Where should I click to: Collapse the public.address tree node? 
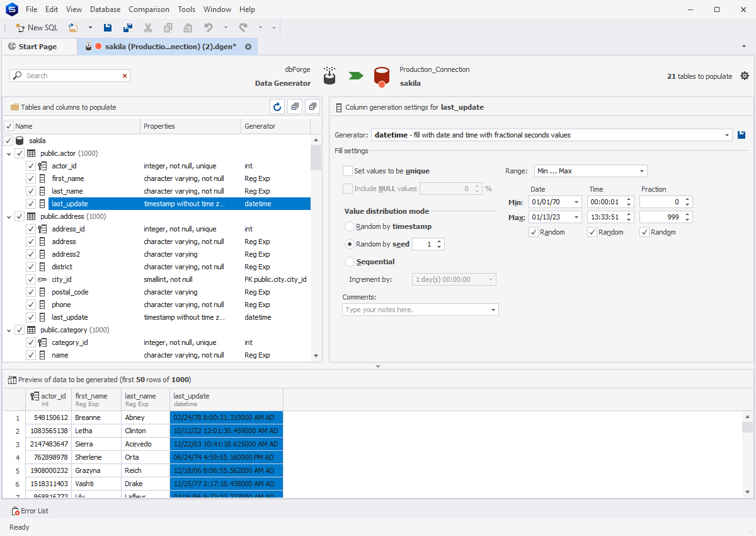(x=9, y=216)
